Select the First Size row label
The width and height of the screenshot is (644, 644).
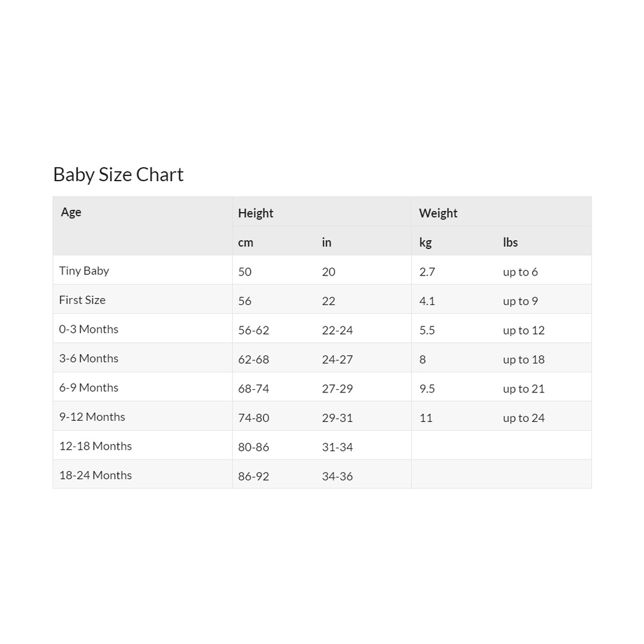coord(82,300)
